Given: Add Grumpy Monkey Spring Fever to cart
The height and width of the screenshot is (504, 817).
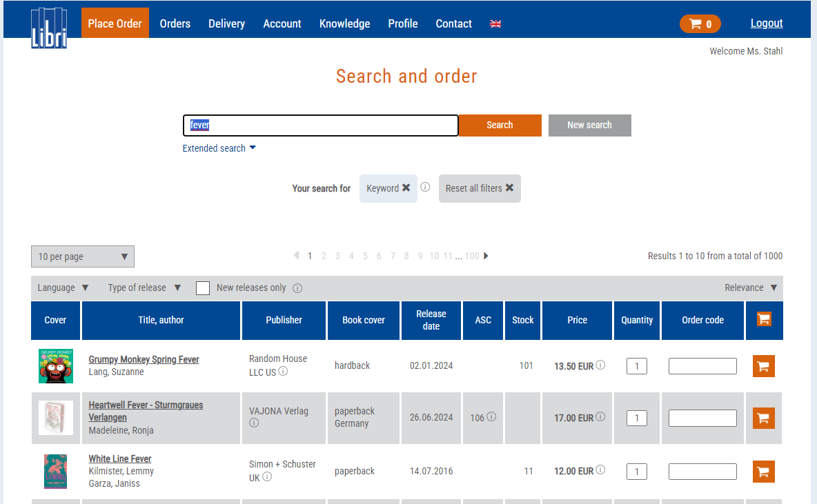Looking at the screenshot, I should (x=763, y=366).
